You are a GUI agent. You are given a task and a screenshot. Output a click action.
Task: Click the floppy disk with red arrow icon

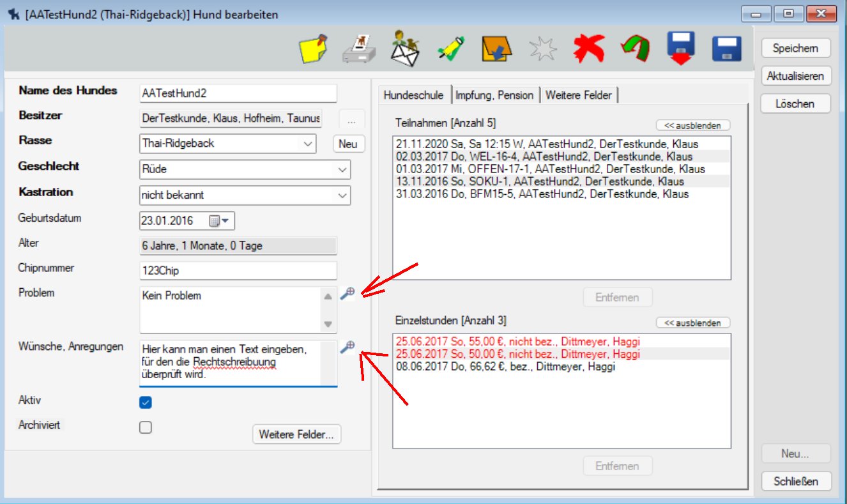coord(681,49)
